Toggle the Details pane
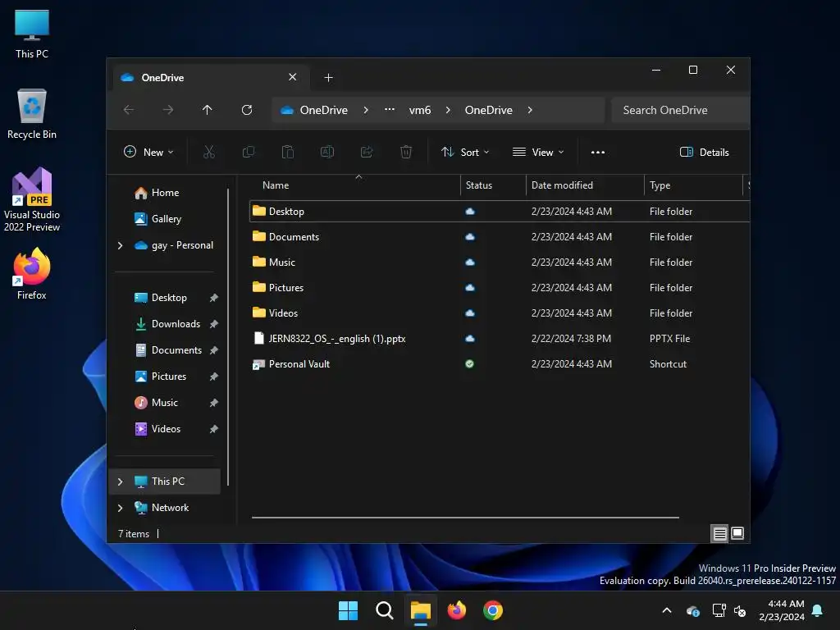Image resolution: width=840 pixels, height=630 pixels. pyautogui.click(x=704, y=152)
